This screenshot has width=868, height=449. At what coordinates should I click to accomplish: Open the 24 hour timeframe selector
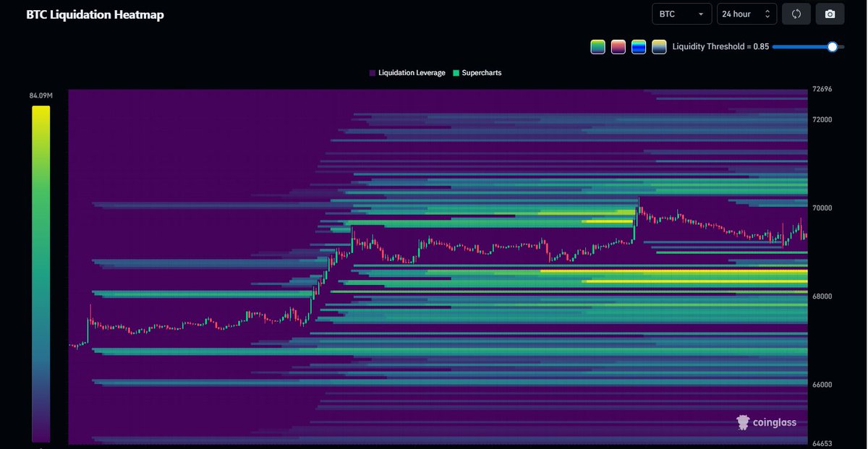[x=747, y=14]
